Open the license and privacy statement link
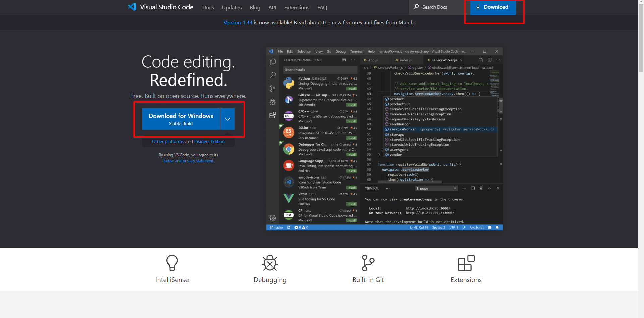The width and height of the screenshot is (644, 318). (x=188, y=161)
